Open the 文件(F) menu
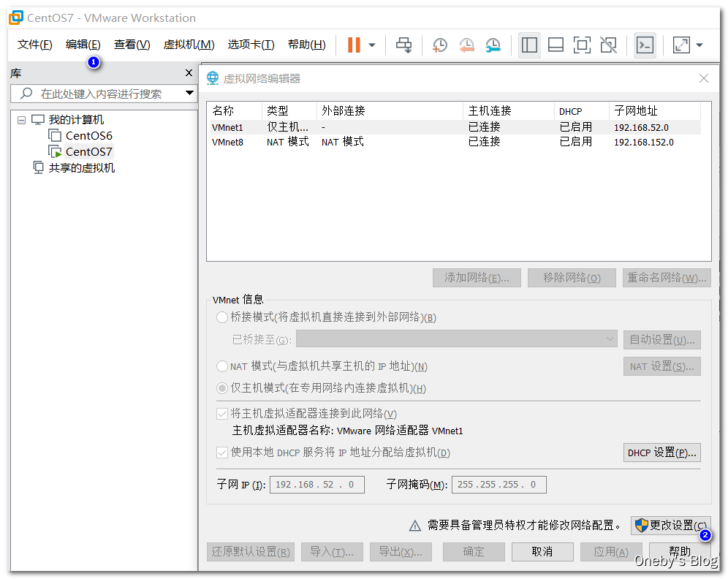 pos(35,45)
